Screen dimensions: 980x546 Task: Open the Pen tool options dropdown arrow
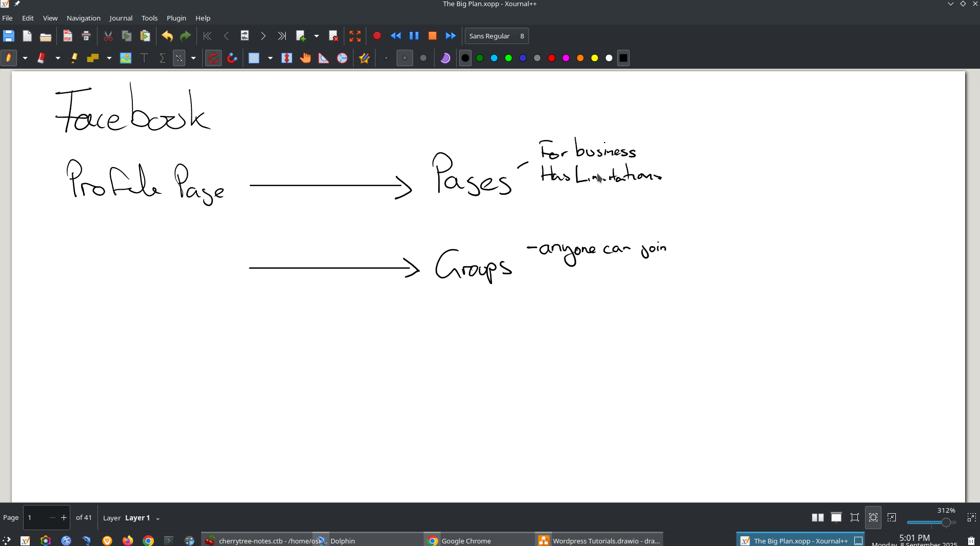(x=25, y=58)
